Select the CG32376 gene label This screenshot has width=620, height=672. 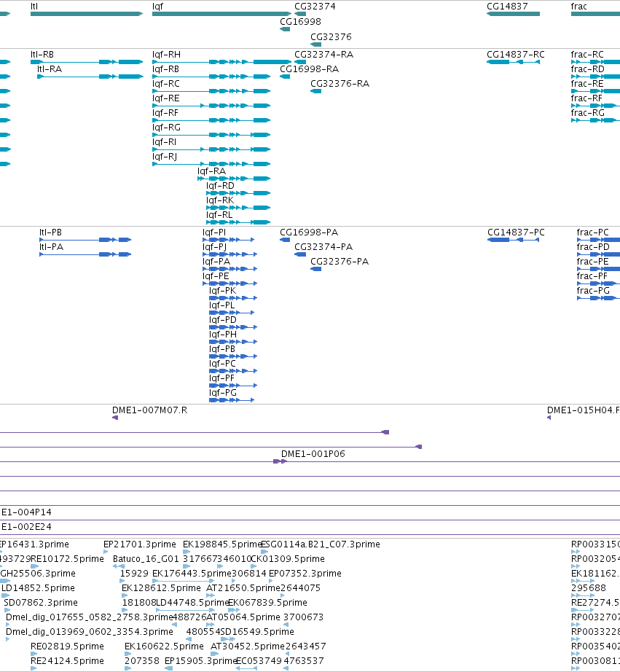pos(331,37)
